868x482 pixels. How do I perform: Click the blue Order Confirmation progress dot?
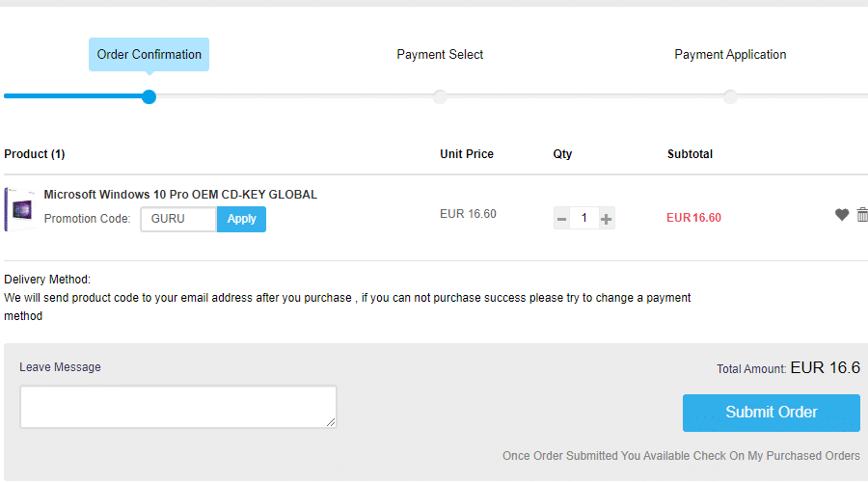tap(149, 96)
